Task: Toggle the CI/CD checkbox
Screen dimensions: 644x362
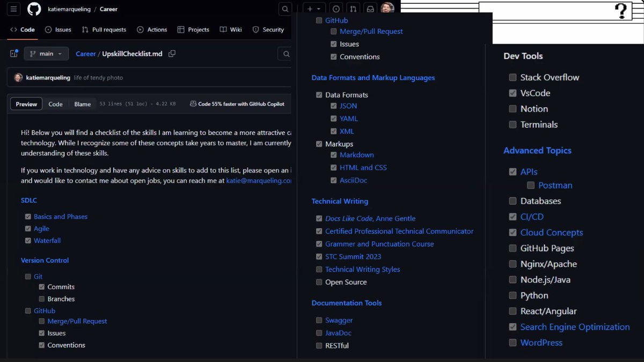Action: [513, 217]
